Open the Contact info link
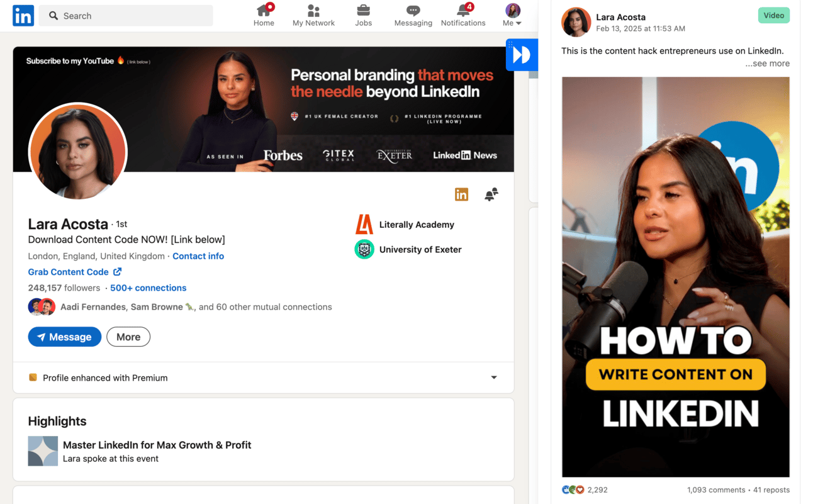 pos(198,256)
